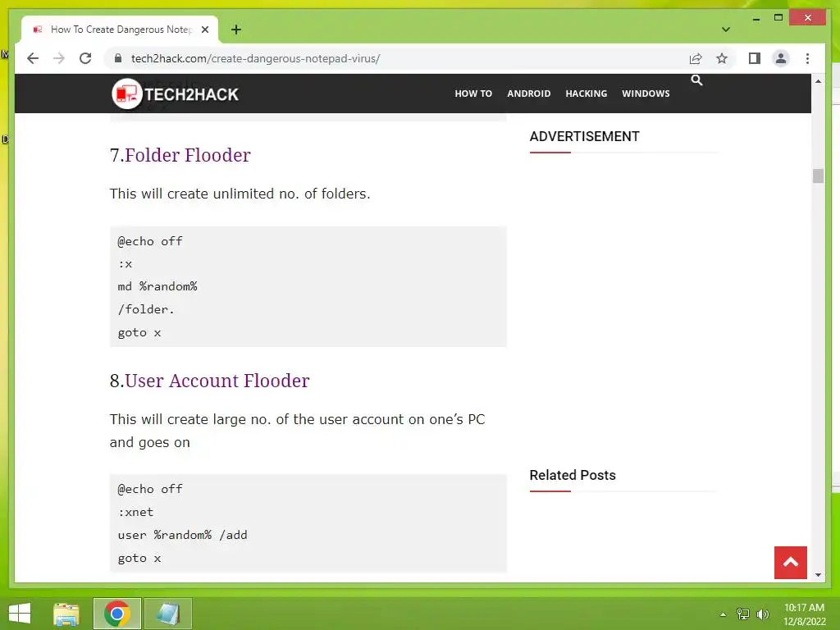
Task: Bookmark this page with the star
Action: click(x=722, y=58)
